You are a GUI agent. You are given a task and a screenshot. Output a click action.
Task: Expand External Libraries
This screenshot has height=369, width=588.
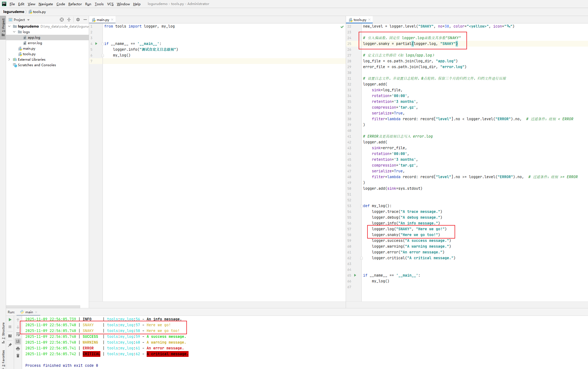(9, 59)
